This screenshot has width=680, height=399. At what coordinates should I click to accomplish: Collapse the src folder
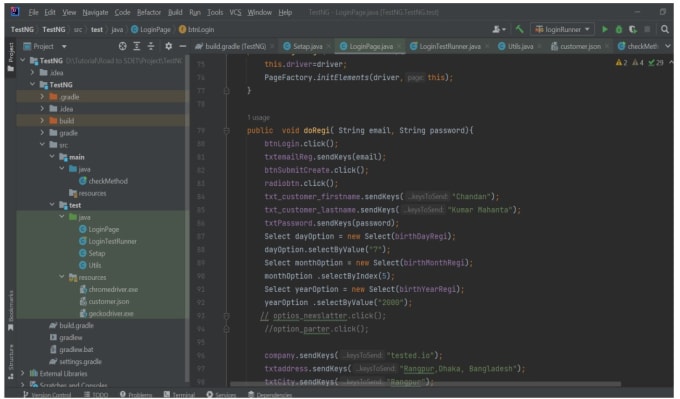pos(42,144)
